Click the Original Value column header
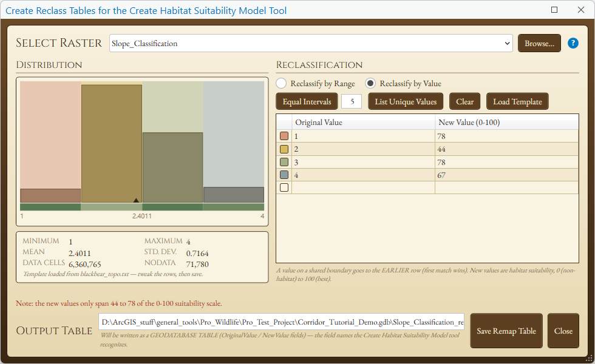 363,122
